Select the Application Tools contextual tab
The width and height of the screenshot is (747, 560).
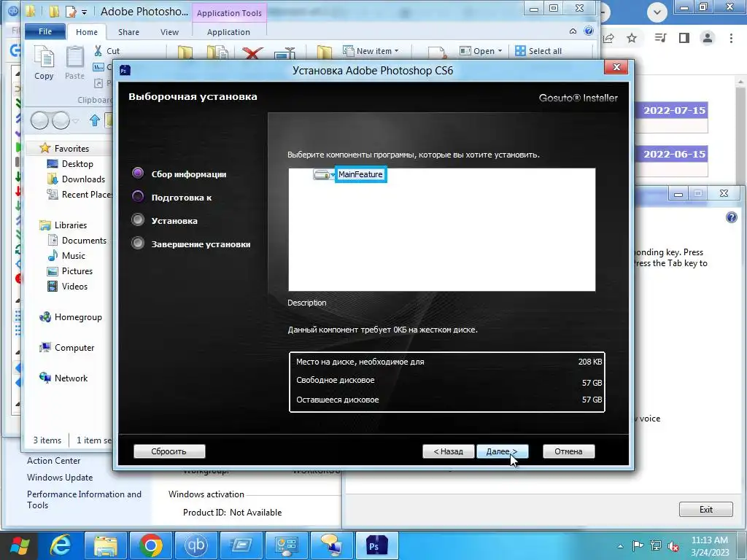(229, 13)
